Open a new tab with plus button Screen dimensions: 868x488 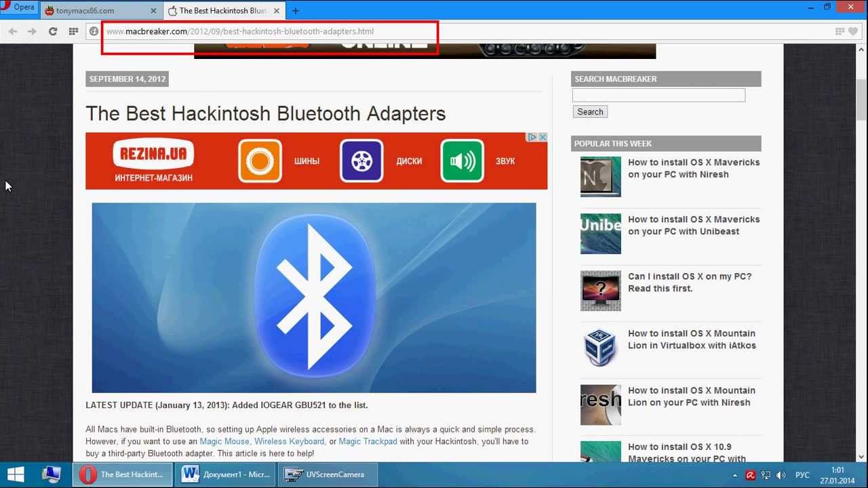coord(296,11)
